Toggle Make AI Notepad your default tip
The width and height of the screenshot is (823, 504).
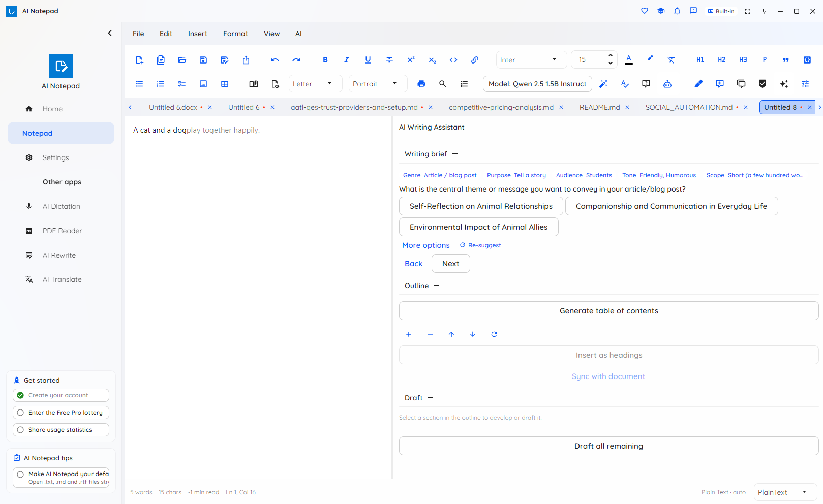[x=61, y=478]
